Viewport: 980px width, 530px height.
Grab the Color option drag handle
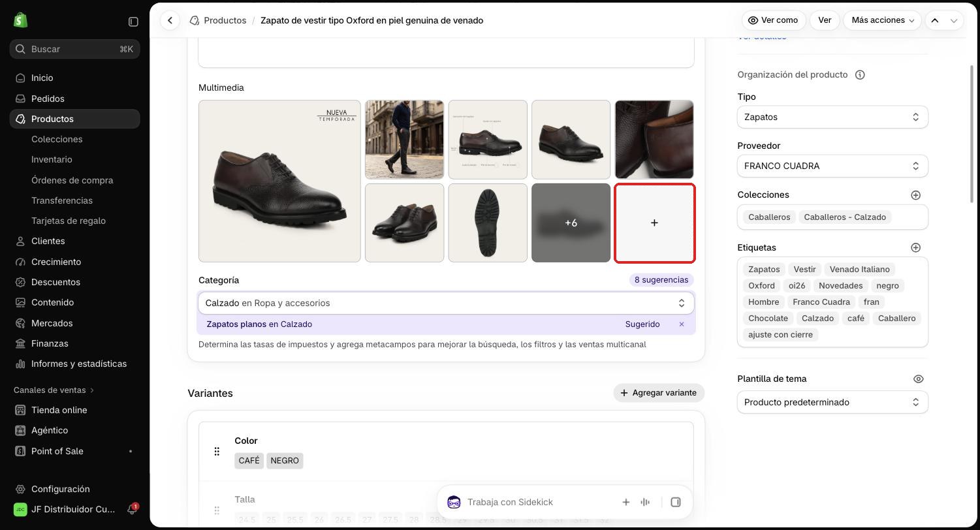click(217, 452)
